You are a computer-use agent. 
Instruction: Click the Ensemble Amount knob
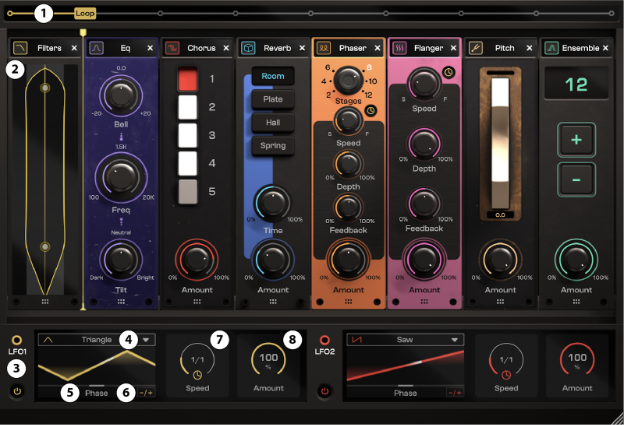coord(576,260)
